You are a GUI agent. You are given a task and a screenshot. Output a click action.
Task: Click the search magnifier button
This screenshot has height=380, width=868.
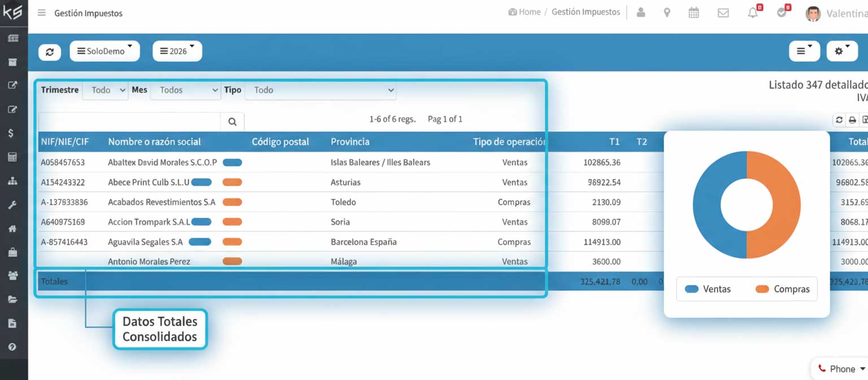coord(232,122)
